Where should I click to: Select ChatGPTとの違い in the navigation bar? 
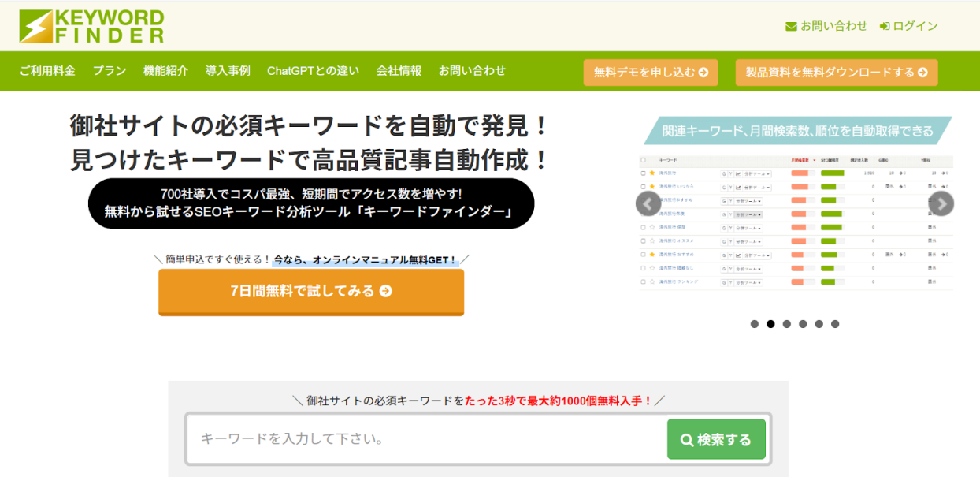coord(313,71)
